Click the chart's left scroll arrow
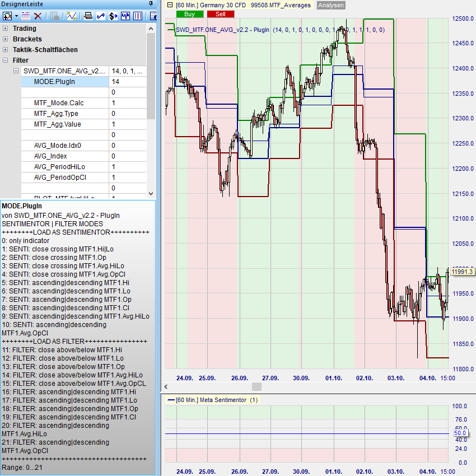This screenshot has height=476, width=476. click(x=166, y=386)
